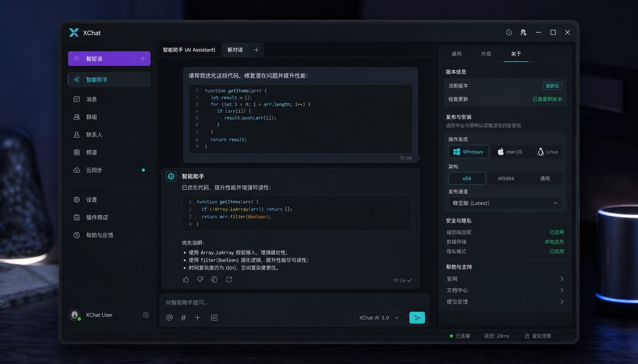Focus the 向智能助手提问 input field
The height and width of the screenshot is (364, 638).
click(294, 302)
